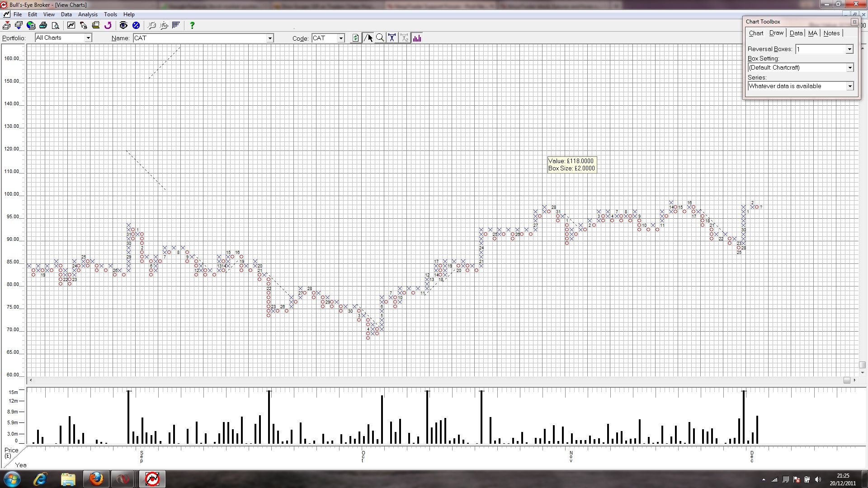Viewport: 868px width, 488px height.
Task: Switch to the Notes tab
Action: tap(831, 33)
